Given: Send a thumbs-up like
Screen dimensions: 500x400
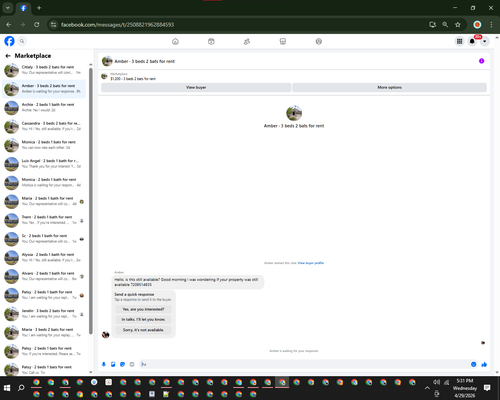Looking at the screenshot, I should [484, 364].
